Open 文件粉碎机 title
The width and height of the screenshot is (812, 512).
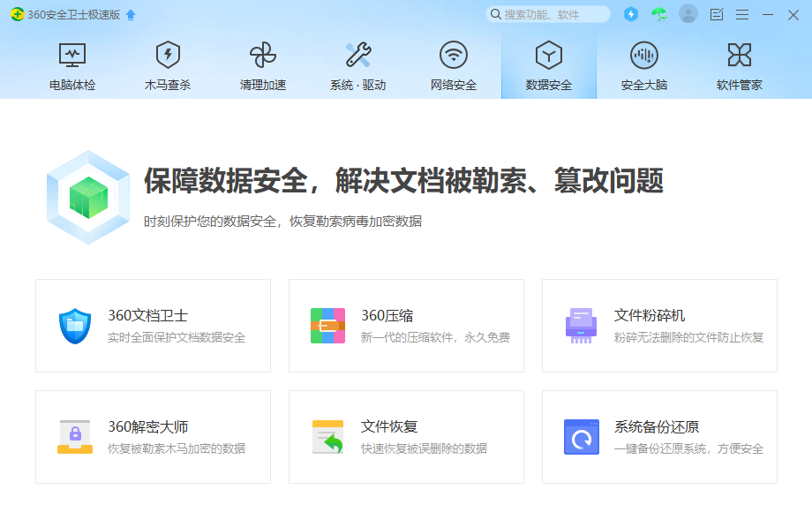click(x=650, y=316)
